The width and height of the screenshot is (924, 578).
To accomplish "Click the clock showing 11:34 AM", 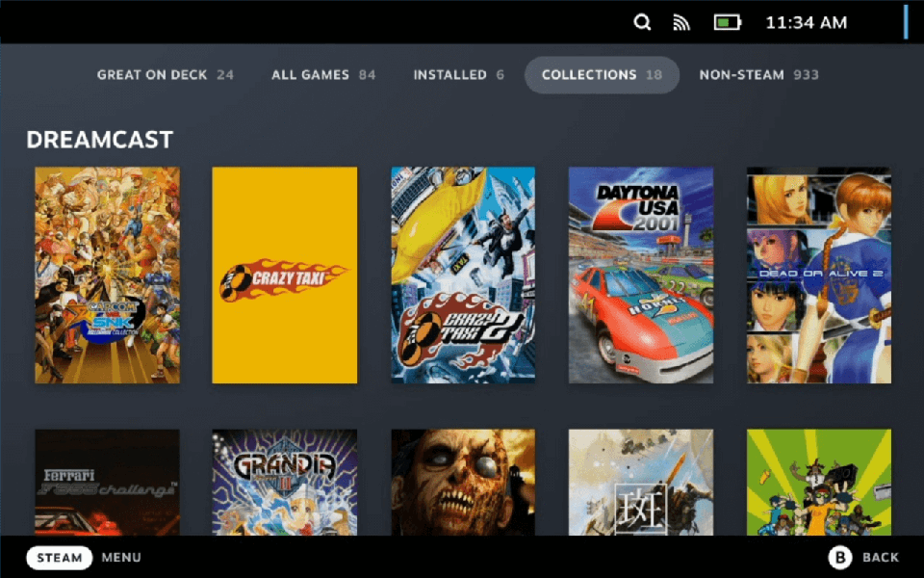I will tap(807, 22).
